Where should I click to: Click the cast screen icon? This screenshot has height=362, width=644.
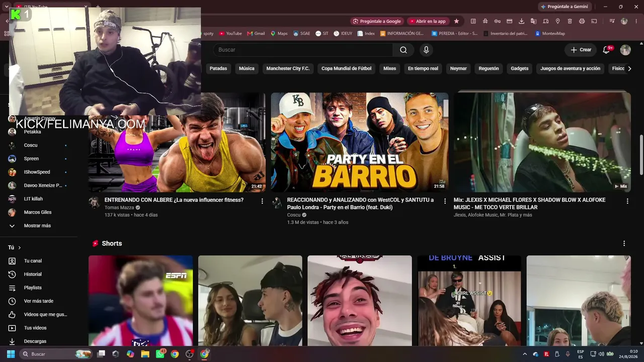point(594,21)
